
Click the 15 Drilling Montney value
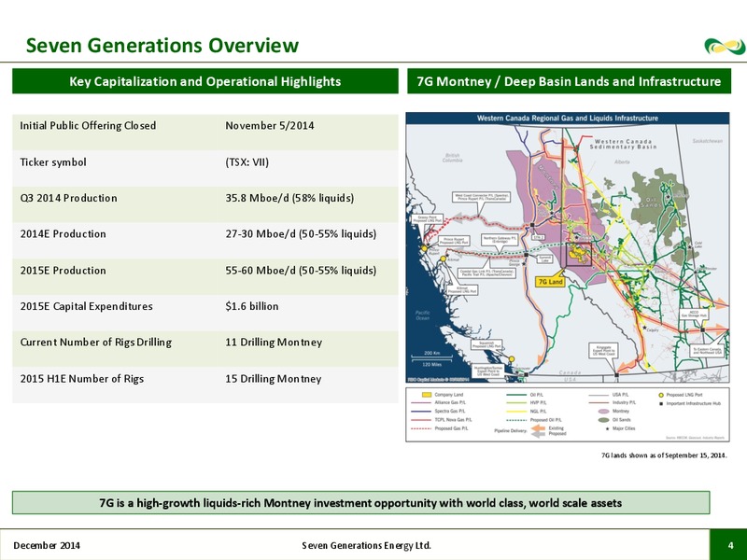[x=274, y=379]
